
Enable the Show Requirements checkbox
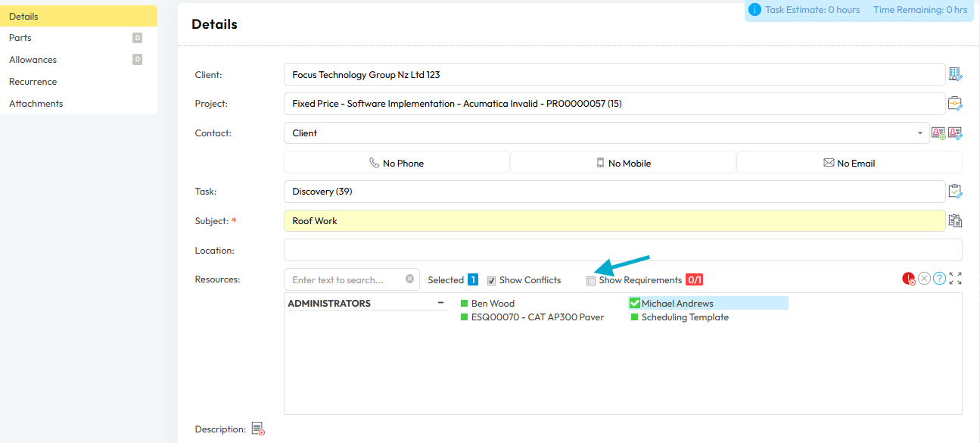click(x=591, y=280)
